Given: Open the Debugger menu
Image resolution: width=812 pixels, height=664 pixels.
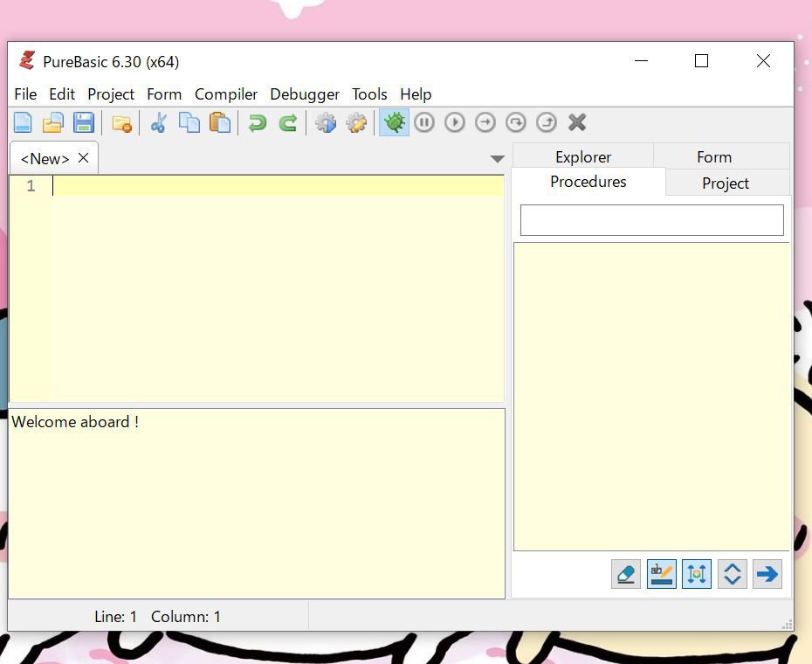Looking at the screenshot, I should [x=305, y=94].
